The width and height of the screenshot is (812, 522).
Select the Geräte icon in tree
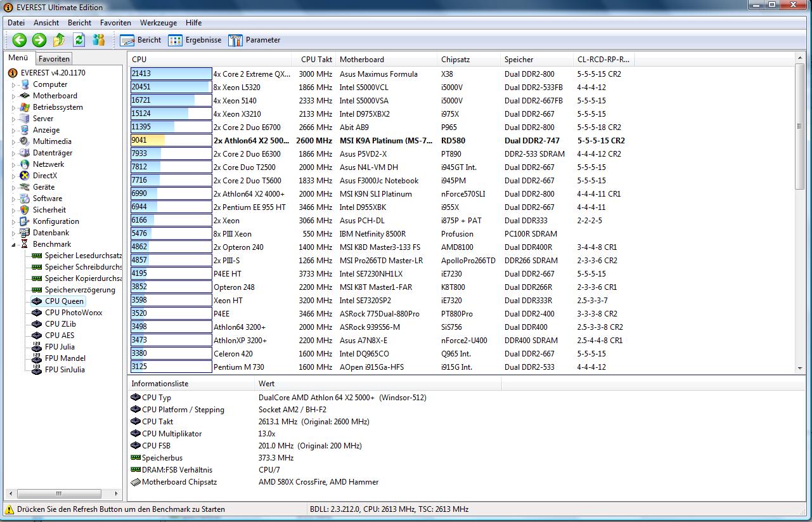click(24, 187)
